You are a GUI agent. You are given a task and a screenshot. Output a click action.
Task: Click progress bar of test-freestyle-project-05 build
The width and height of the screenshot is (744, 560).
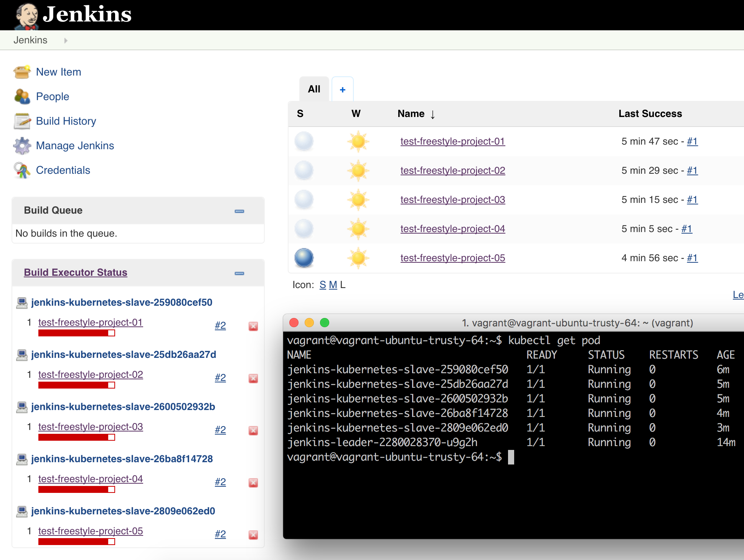(x=76, y=542)
